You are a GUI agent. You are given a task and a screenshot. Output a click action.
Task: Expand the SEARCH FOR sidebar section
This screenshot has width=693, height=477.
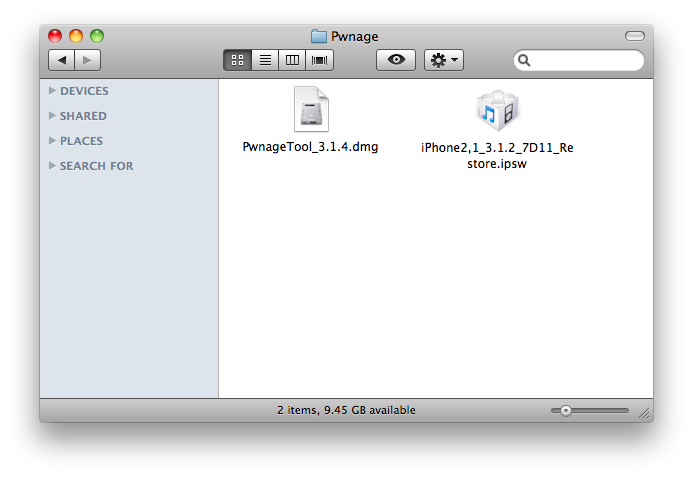(x=52, y=166)
